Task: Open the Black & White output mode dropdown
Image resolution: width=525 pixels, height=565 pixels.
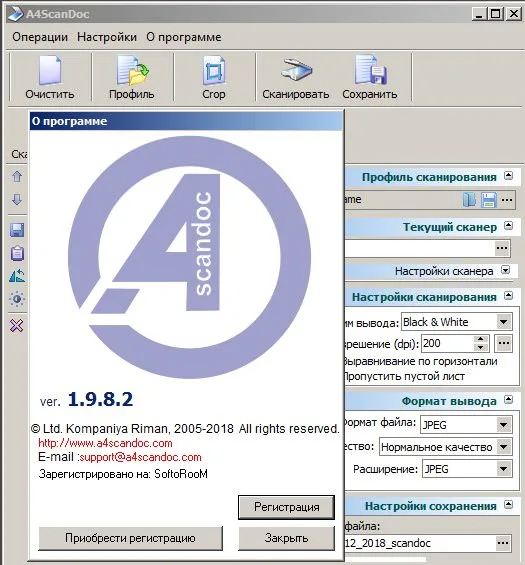Action: pyautogui.click(x=503, y=322)
